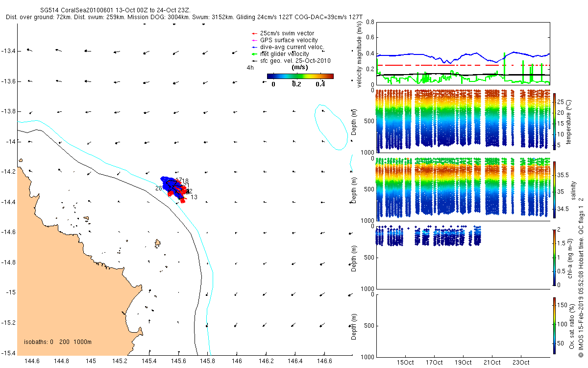Image resolution: width=588 pixels, height=368 pixels.
Task: Click the '13' day label near the track
Action: point(194,197)
